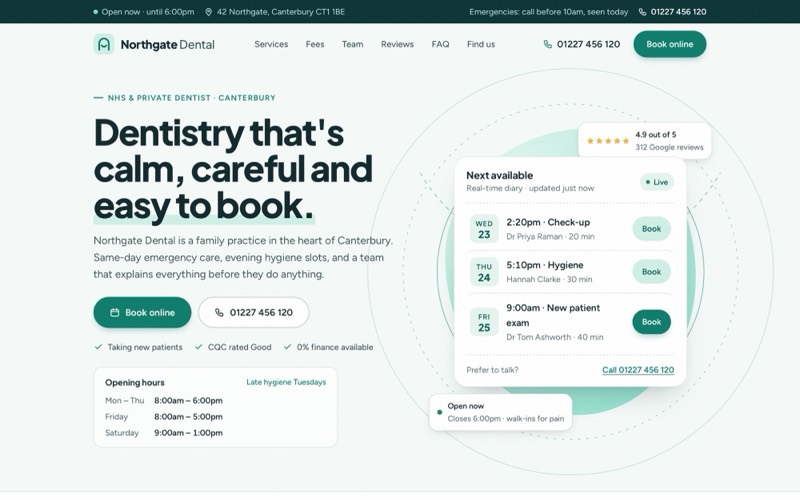Book the 9:00am New patient exam

tap(651, 322)
